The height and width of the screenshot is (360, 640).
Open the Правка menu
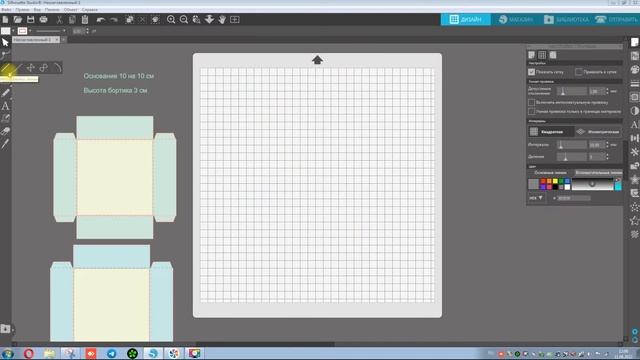(22, 9)
